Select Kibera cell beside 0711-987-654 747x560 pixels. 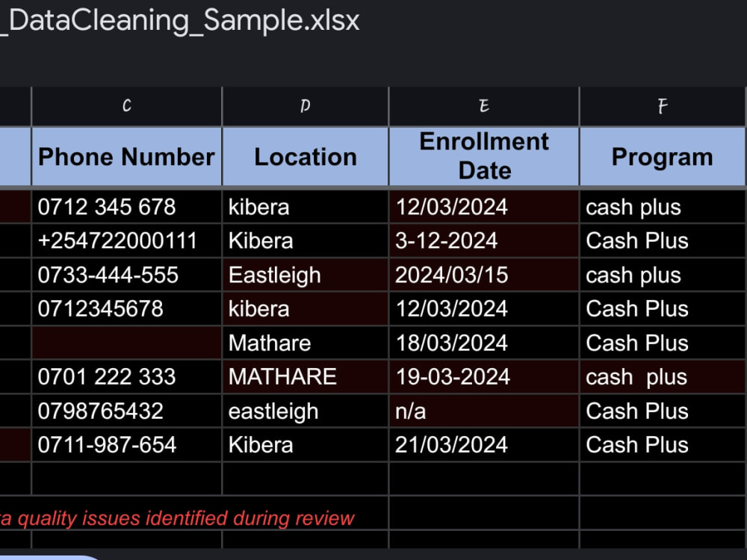(x=306, y=445)
